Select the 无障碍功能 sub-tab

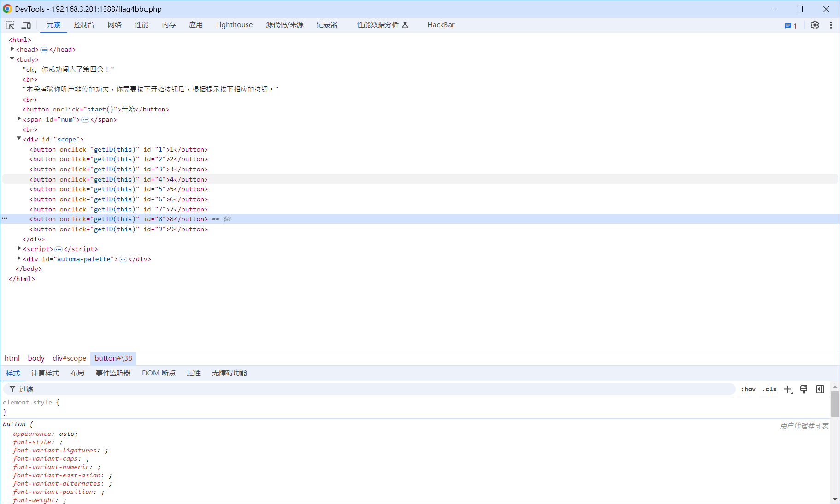point(229,373)
